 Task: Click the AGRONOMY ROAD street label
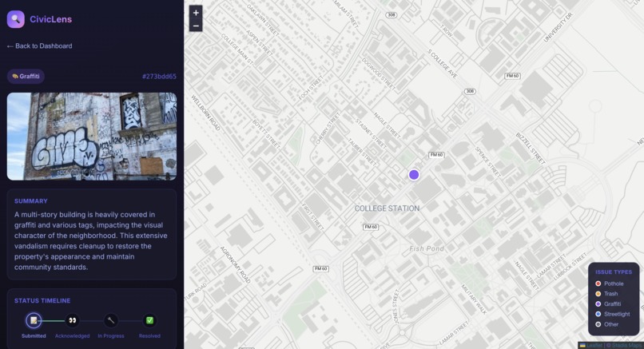pyautogui.click(x=235, y=265)
